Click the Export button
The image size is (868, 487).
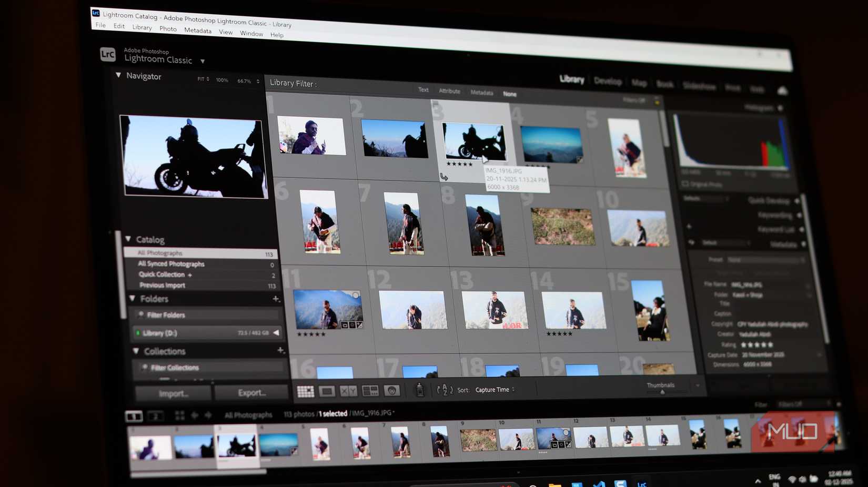point(251,392)
